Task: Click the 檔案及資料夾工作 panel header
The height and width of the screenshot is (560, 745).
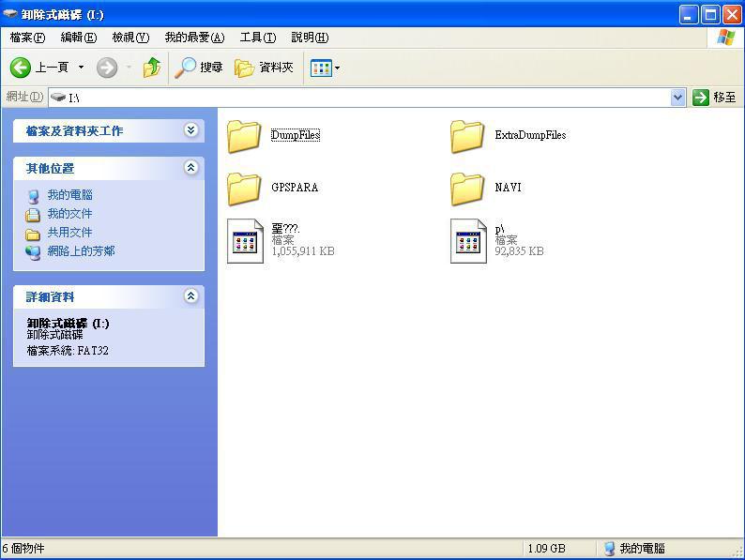Action: coord(109,130)
